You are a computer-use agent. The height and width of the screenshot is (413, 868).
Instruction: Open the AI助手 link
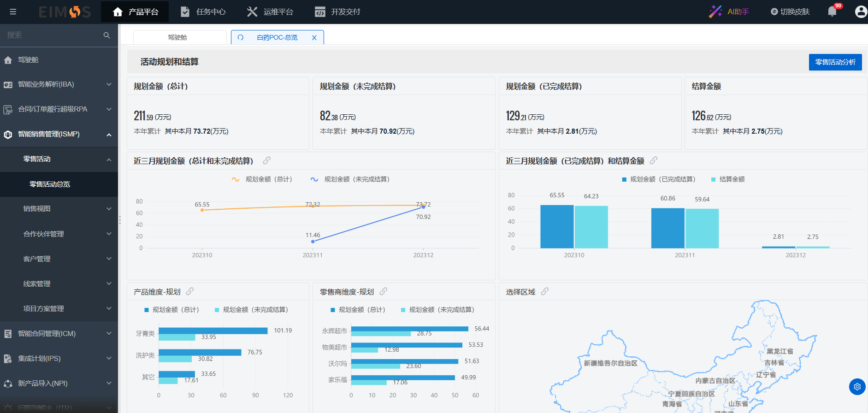(738, 12)
